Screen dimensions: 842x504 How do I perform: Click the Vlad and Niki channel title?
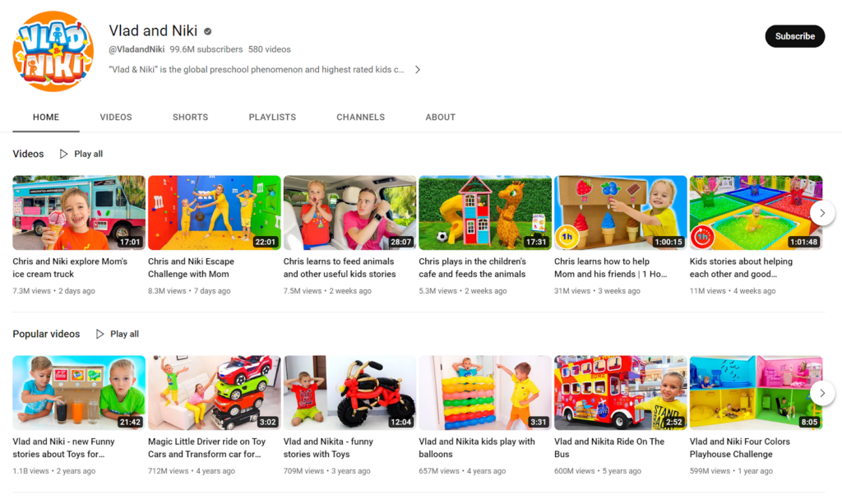pyautogui.click(x=153, y=30)
